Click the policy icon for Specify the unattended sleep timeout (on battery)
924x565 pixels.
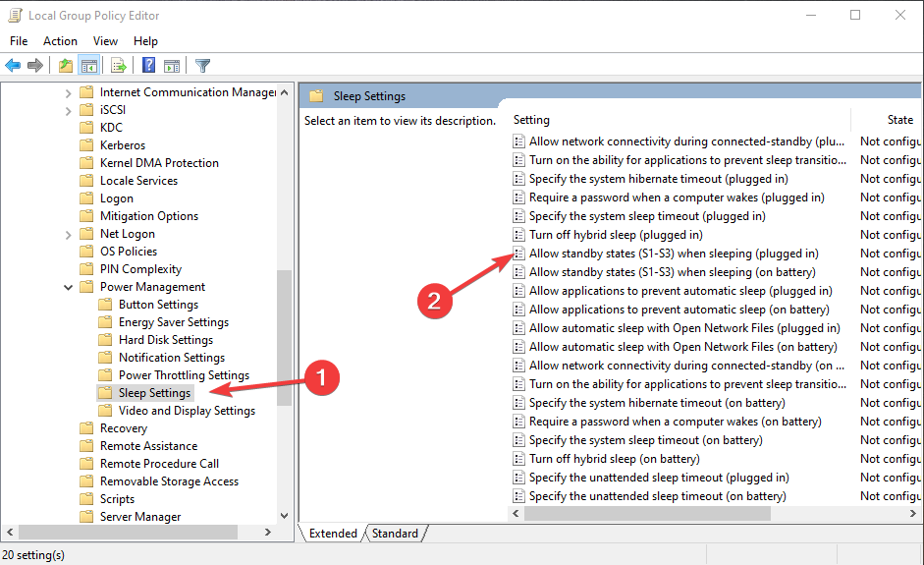point(518,496)
